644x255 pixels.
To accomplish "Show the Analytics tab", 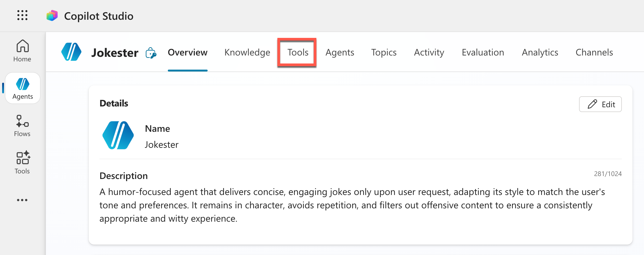I will (540, 53).
